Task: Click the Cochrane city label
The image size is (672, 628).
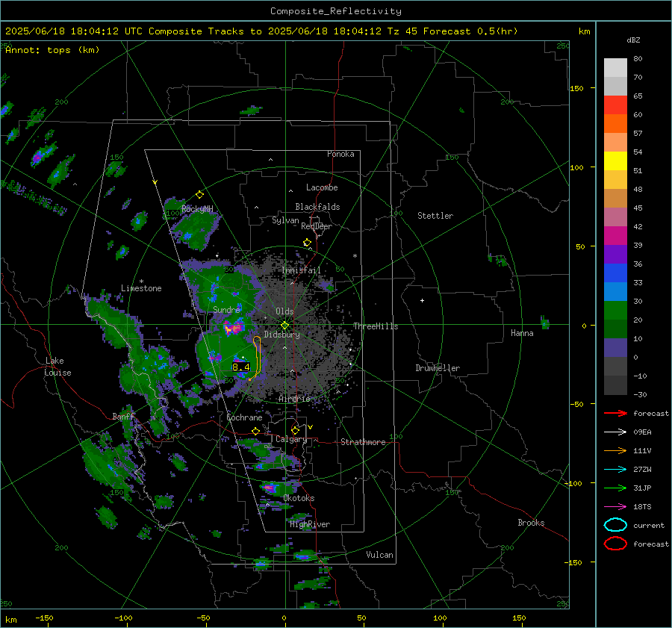Action: 244,417
